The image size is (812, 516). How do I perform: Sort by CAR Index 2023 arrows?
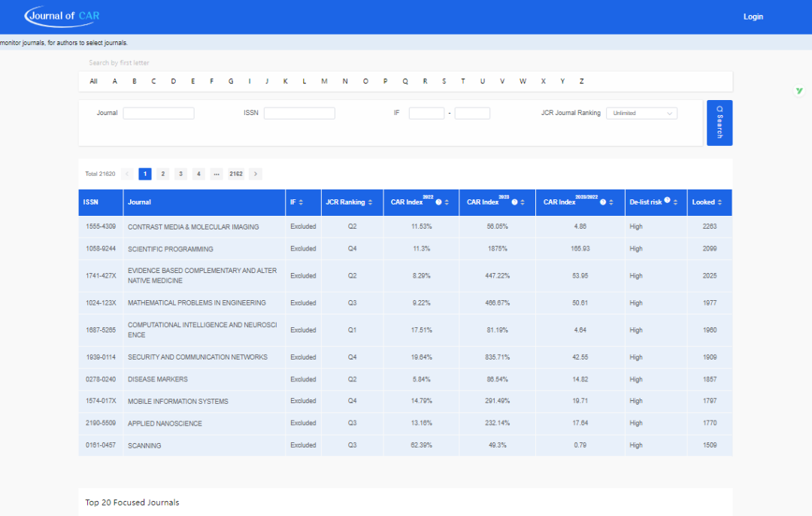click(x=523, y=202)
